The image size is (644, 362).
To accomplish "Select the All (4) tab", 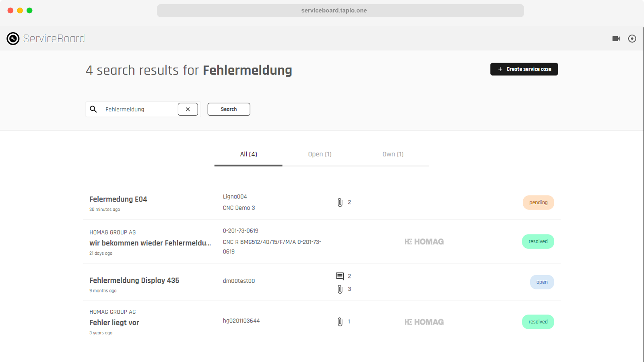I will pos(248,154).
